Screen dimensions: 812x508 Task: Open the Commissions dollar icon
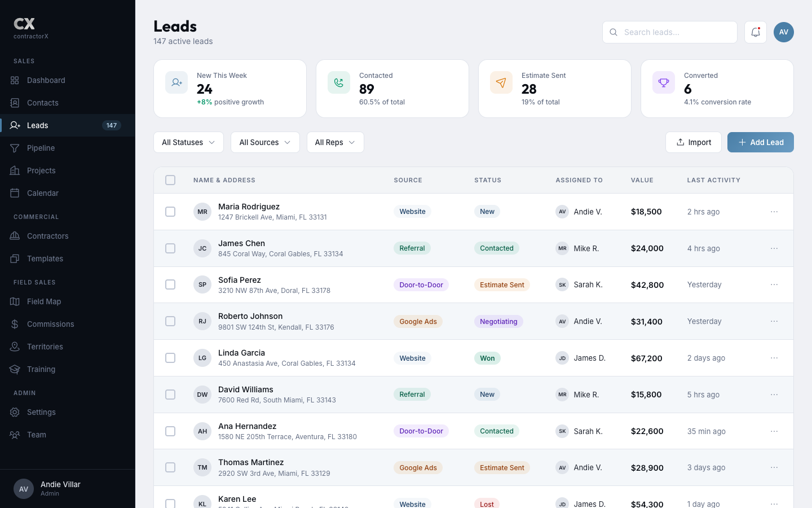(15, 324)
